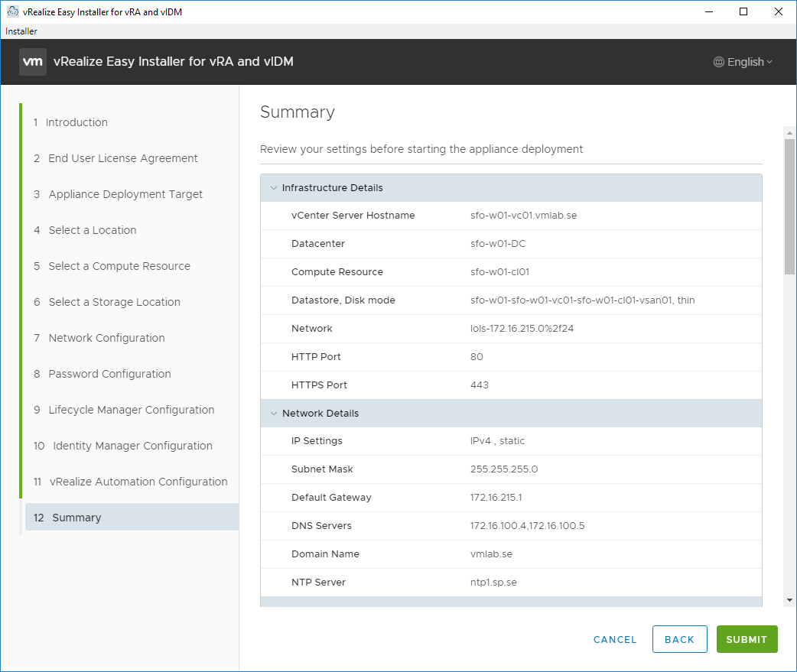Minimize the installer window
This screenshot has width=797, height=672.
point(709,11)
